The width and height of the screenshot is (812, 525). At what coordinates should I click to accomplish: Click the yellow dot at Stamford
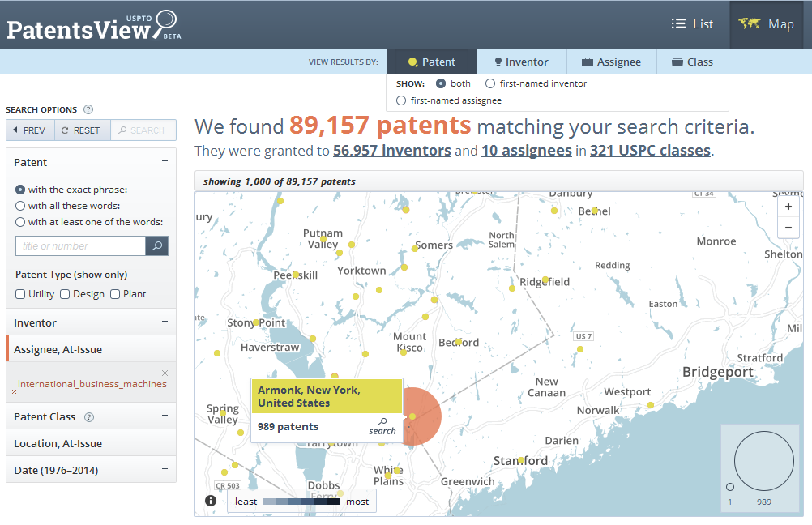(x=521, y=459)
